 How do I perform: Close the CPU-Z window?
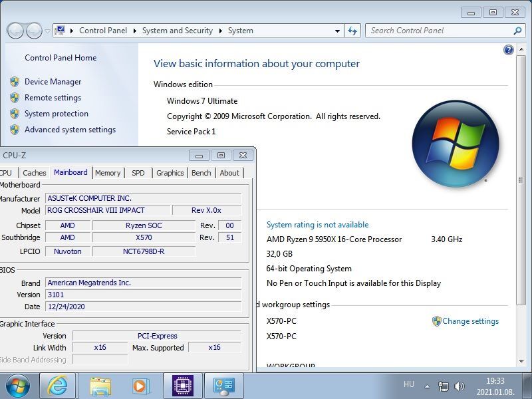coord(243,156)
